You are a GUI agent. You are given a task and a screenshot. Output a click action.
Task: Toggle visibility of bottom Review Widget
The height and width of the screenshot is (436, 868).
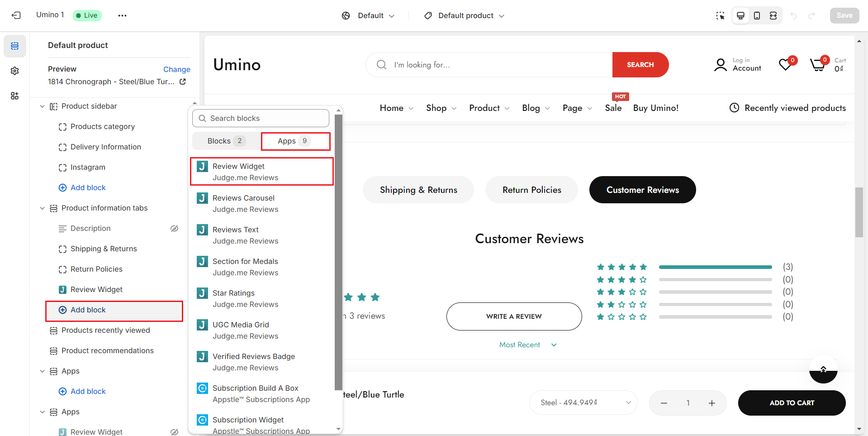click(174, 432)
